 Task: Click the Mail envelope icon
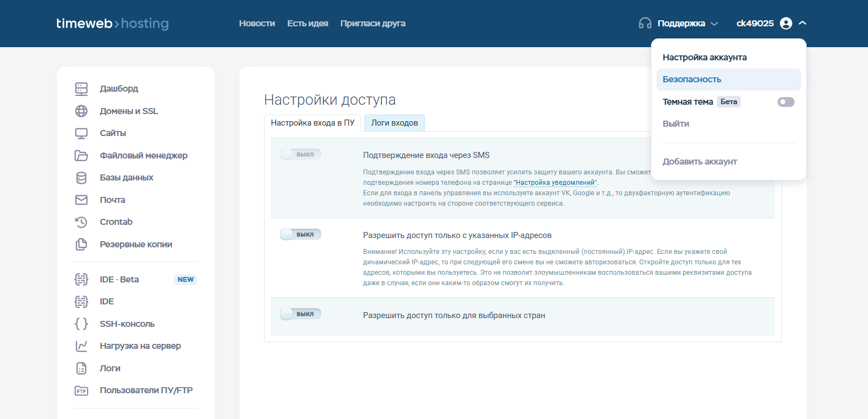pyautogui.click(x=81, y=200)
